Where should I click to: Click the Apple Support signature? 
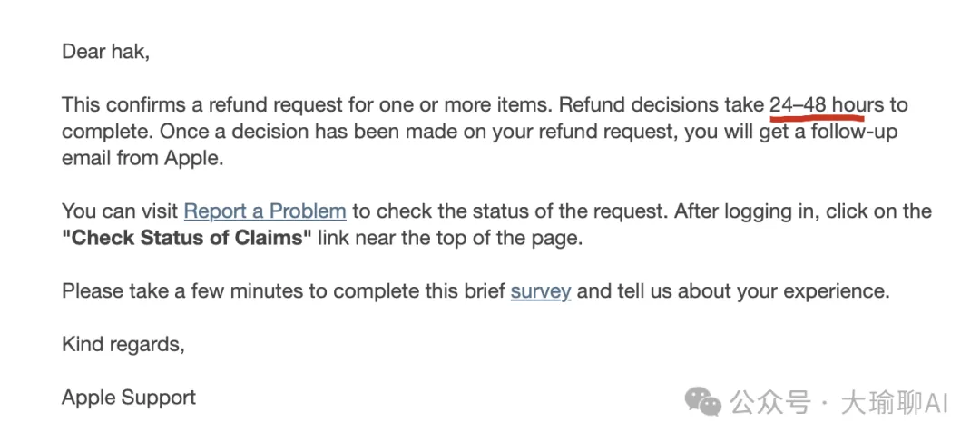(x=129, y=398)
